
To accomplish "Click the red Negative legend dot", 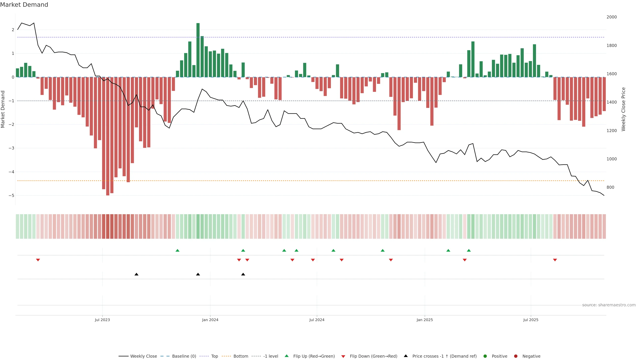I will coord(516,356).
